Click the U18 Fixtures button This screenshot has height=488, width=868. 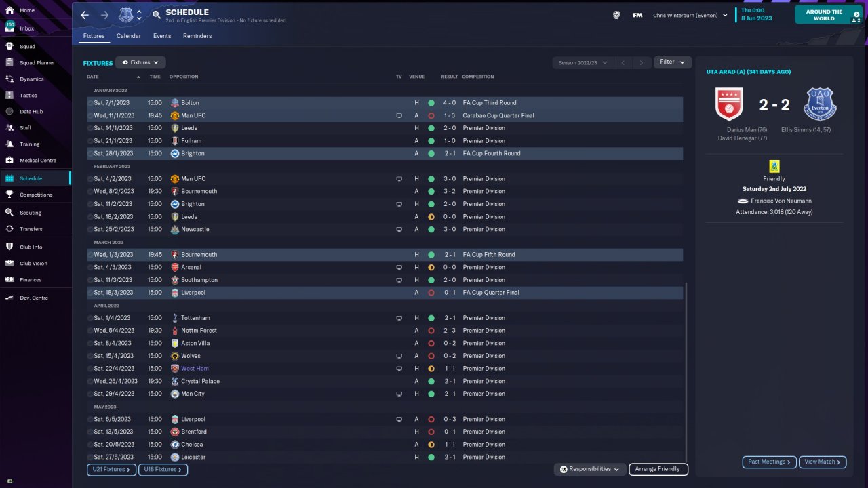163,470
